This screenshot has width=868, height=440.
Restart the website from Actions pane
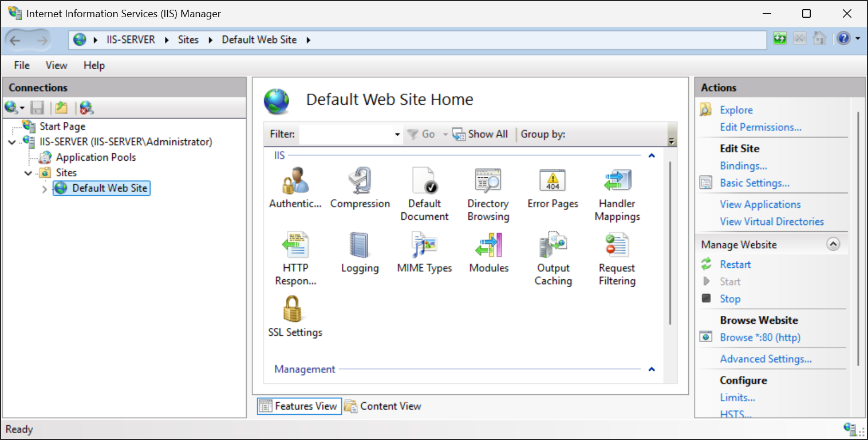[x=736, y=264]
